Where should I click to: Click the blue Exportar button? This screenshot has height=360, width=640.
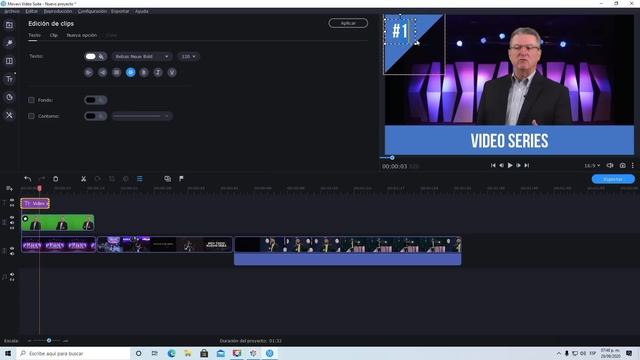point(613,179)
